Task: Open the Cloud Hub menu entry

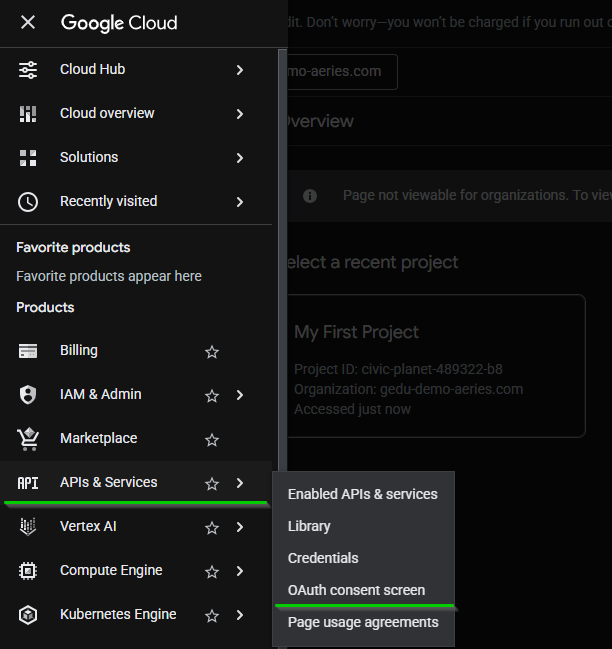Action: [x=136, y=70]
